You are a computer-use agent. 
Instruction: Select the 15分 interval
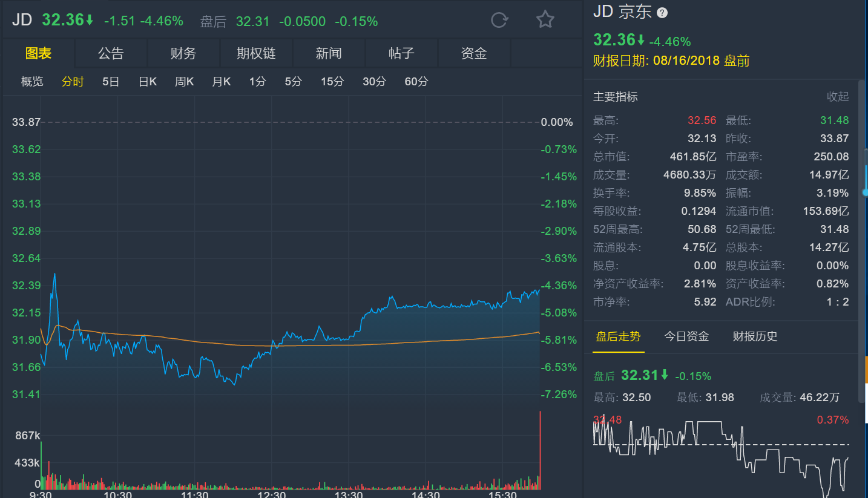click(x=332, y=82)
